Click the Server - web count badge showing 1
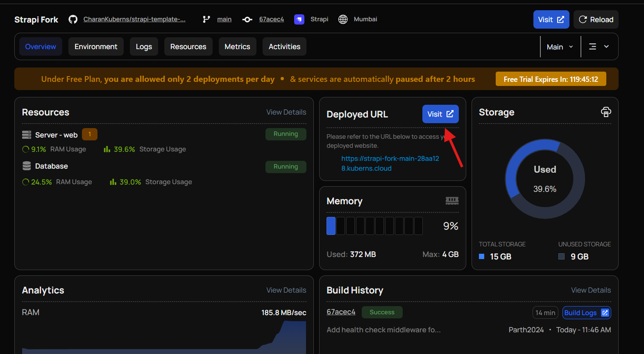 coord(90,134)
